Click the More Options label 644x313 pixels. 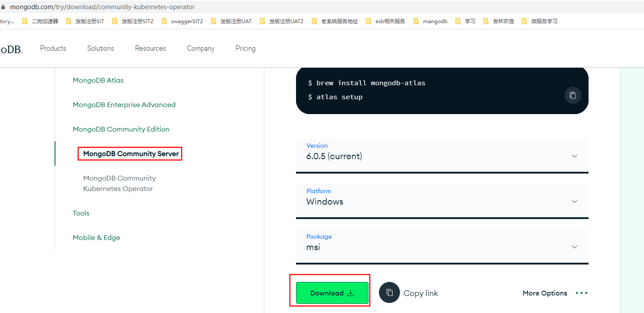pos(545,293)
